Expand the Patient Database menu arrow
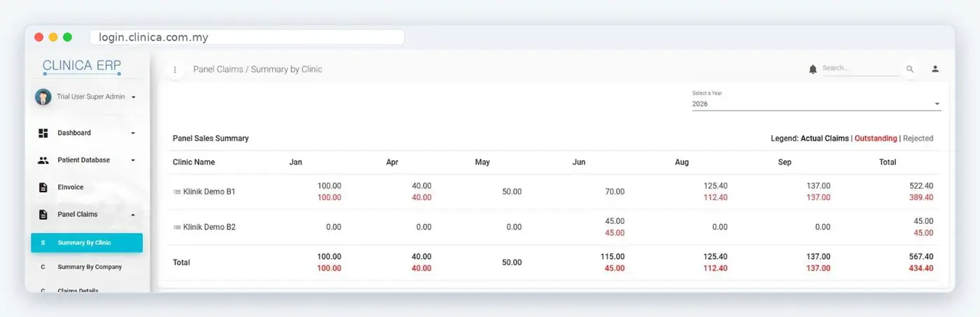The image size is (980, 317). tap(133, 160)
